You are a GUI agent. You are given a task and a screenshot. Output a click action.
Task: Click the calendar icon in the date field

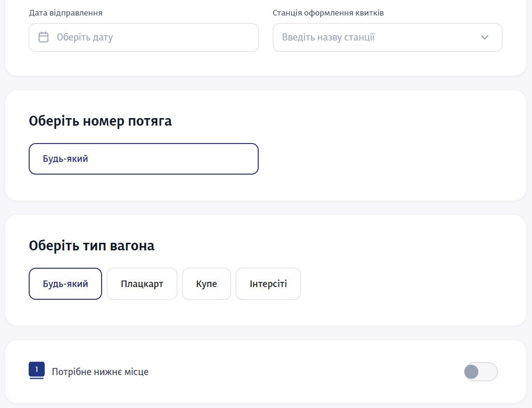pyautogui.click(x=44, y=37)
